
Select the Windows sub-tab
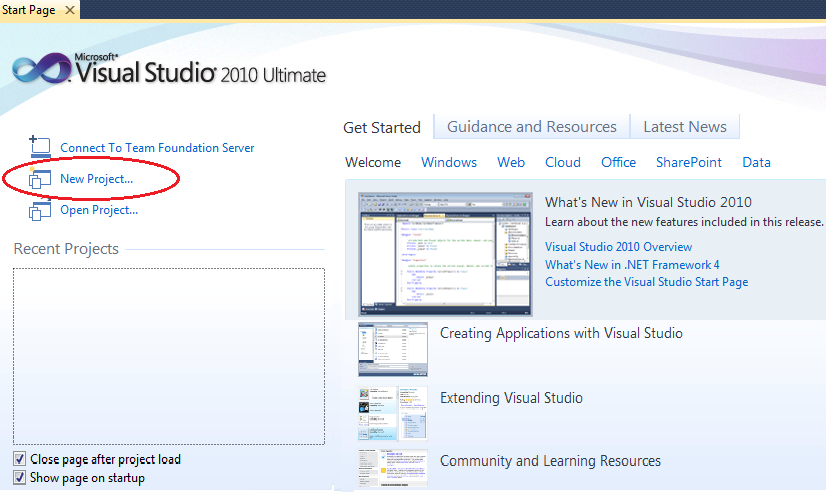tap(449, 162)
